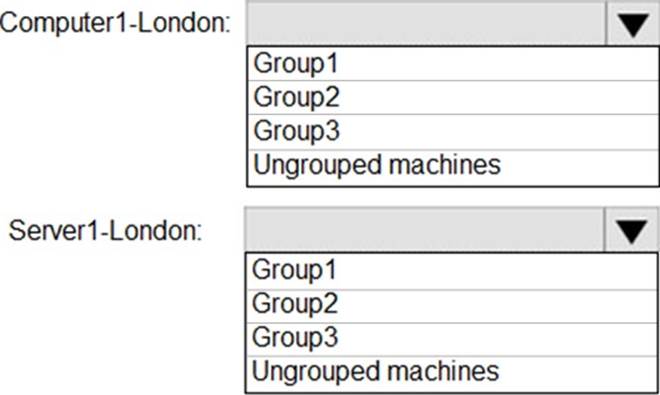Select Group3 for Server1-London
The image size is (660, 395).
point(452,339)
